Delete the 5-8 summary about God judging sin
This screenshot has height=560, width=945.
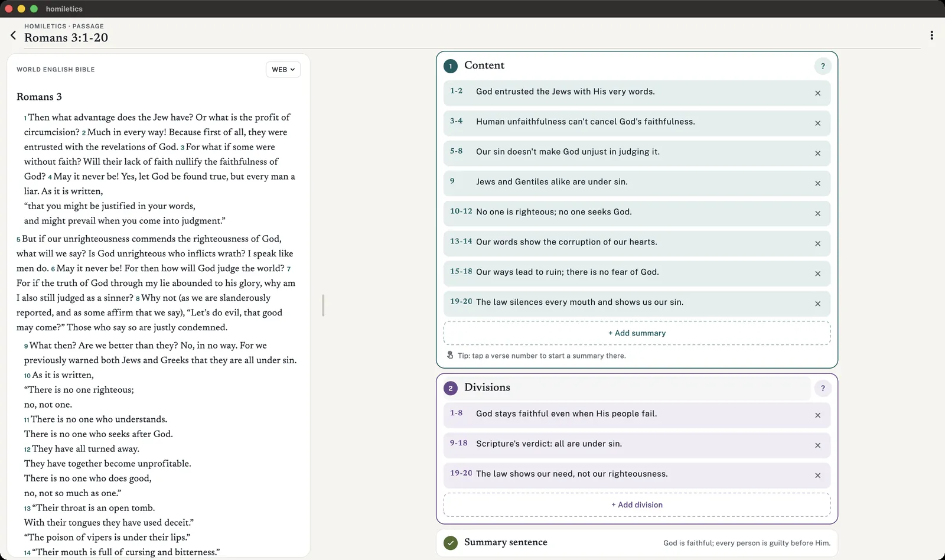coord(817,154)
